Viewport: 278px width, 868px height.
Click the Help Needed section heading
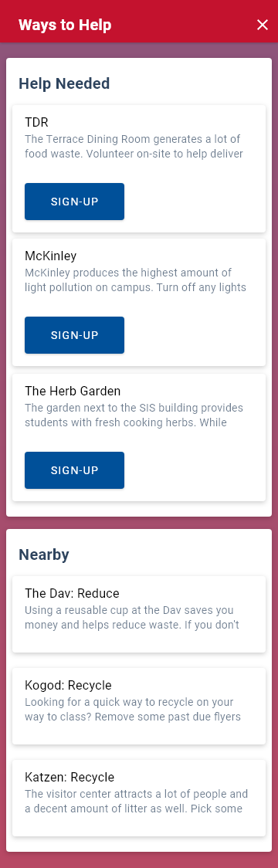[64, 83]
